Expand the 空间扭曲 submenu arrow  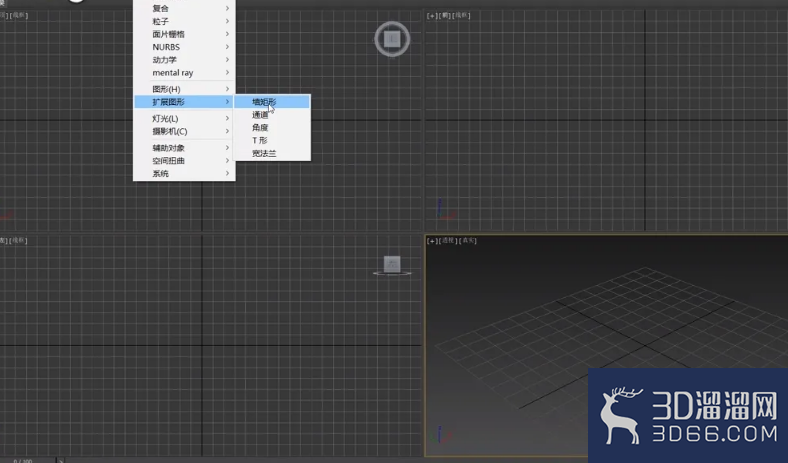pos(227,160)
